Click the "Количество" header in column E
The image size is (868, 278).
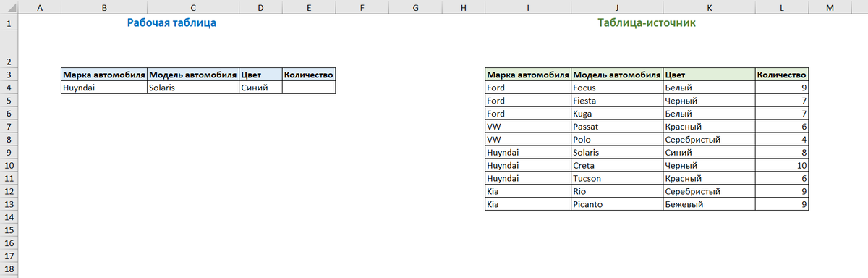click(x=309, y=75)
